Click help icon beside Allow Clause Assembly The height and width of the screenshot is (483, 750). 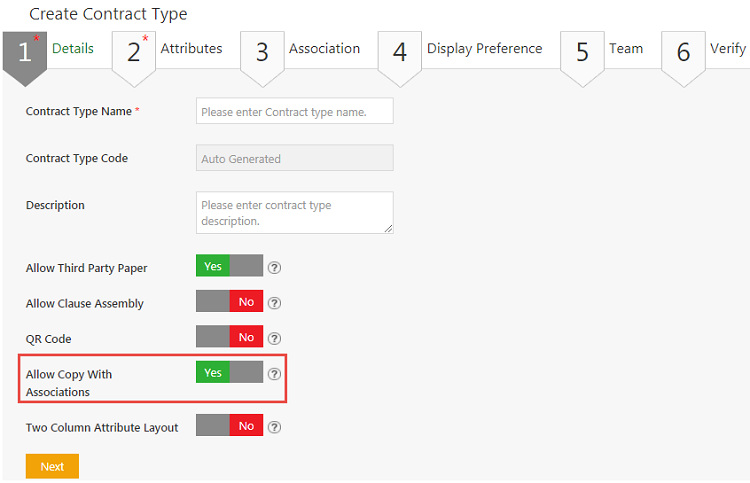click(x=275, y=303)
